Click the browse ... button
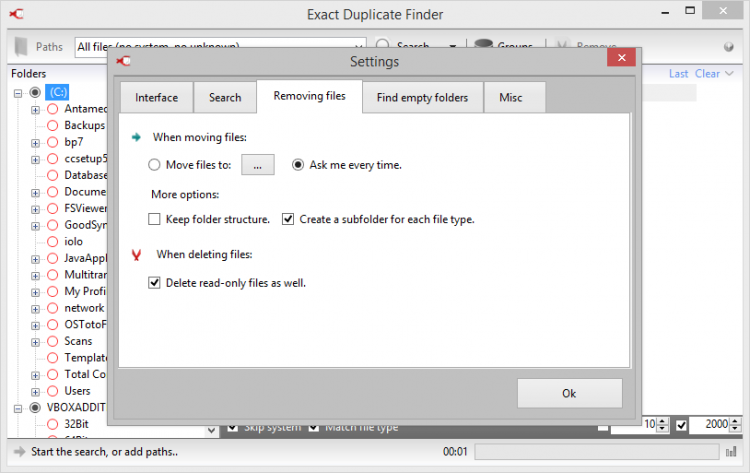This screenshot has height=473, width=750. (x=257, y=165)
